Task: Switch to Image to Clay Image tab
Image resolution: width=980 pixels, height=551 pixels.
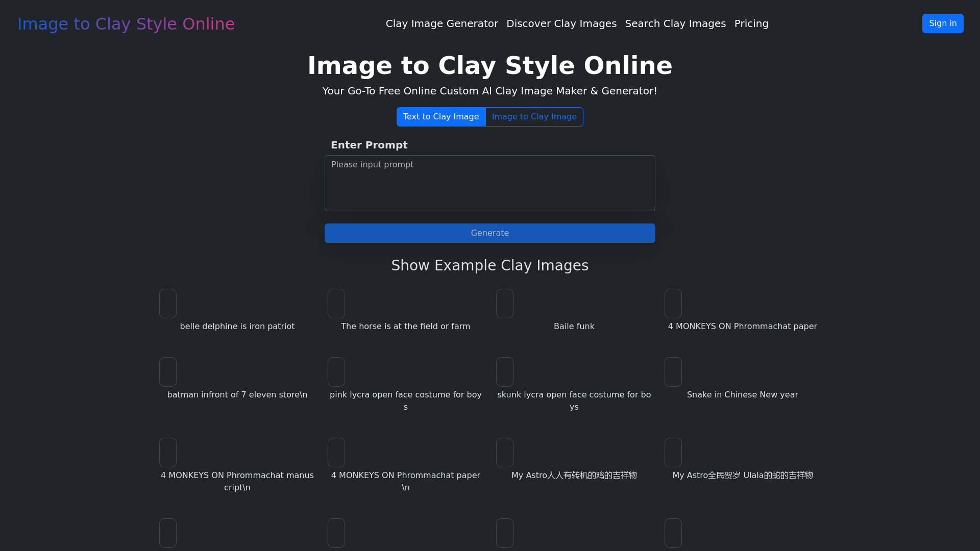Action: pyautogui.click(x=534, y=117)
